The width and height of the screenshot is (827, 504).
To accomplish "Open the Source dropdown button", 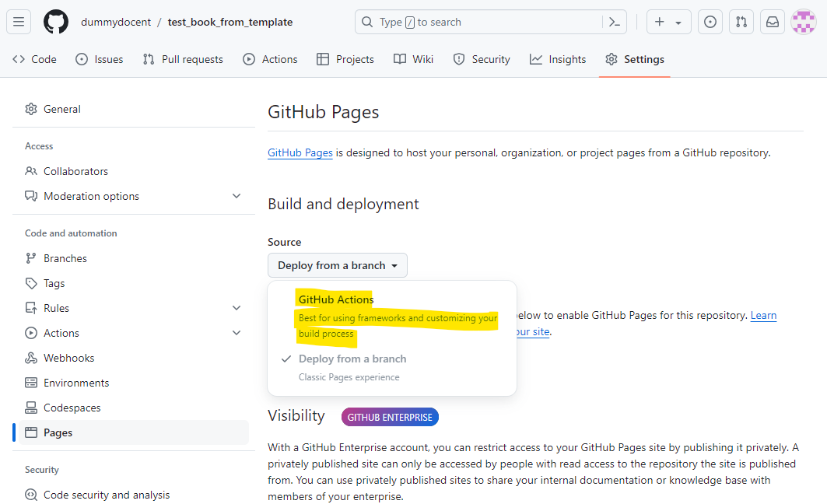I will 337,265.
